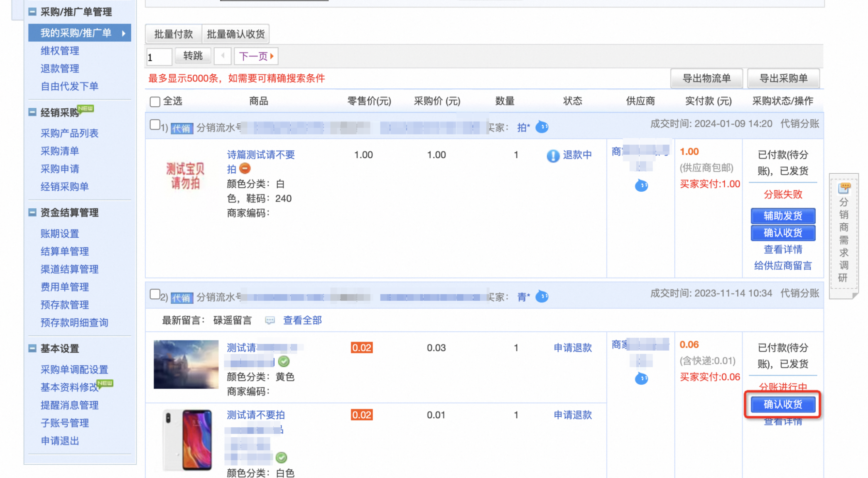868x478 pixels.
Task: Collapse the 资金结算管理 section
Action: (32, 212)
